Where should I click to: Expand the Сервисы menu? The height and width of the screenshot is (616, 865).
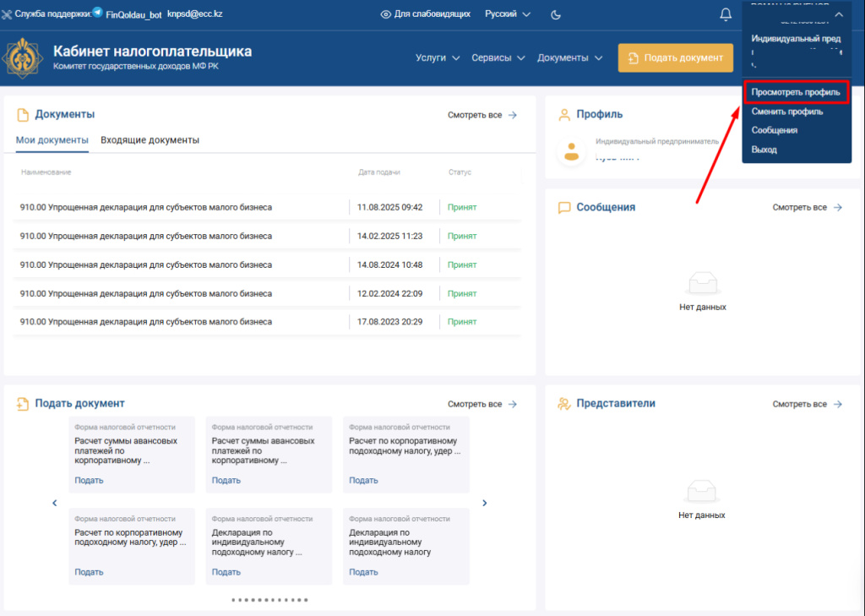click(x=498, y=57)
